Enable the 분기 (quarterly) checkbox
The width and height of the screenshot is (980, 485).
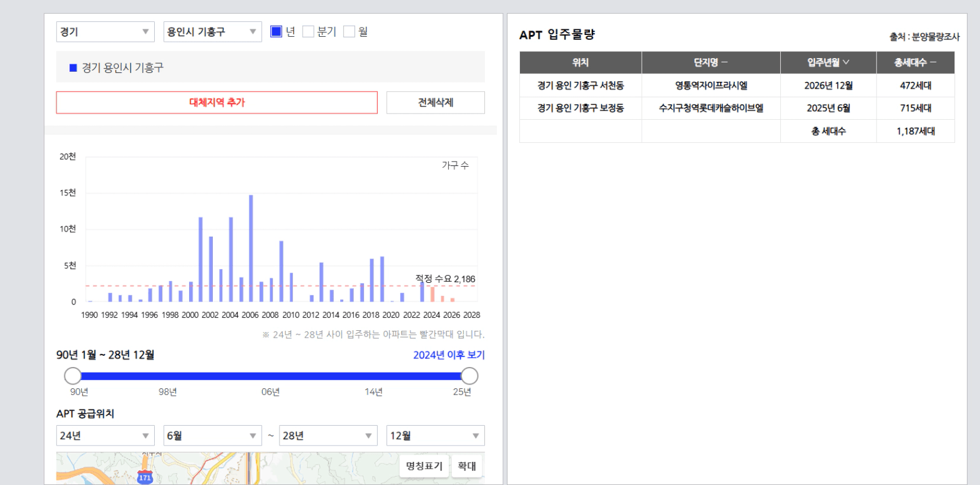tap(308, 31)
